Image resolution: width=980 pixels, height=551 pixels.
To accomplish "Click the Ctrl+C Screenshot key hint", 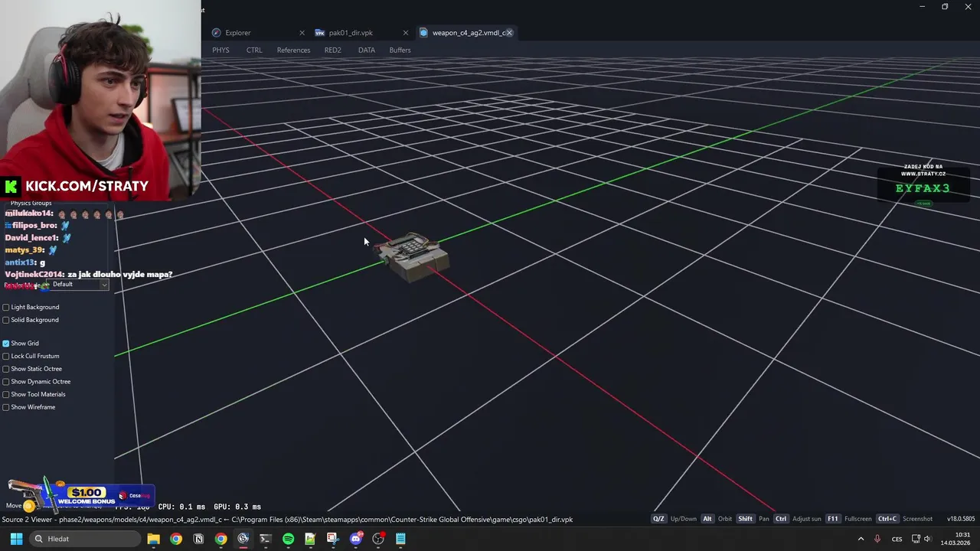I will (904, 519).
